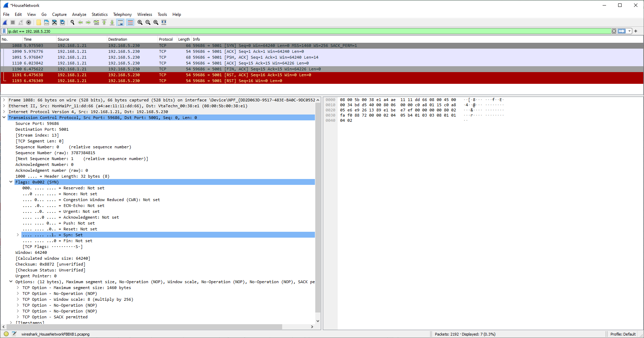Image resolution: width=644 pixels, height=338 pixels.
Task: Reload this capture file
Action: (x=62, y=22)
